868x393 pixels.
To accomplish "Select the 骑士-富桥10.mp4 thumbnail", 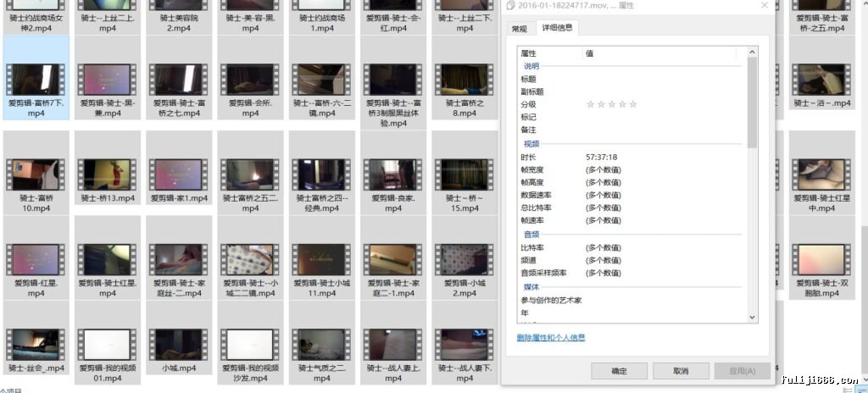I will point(36,174).
